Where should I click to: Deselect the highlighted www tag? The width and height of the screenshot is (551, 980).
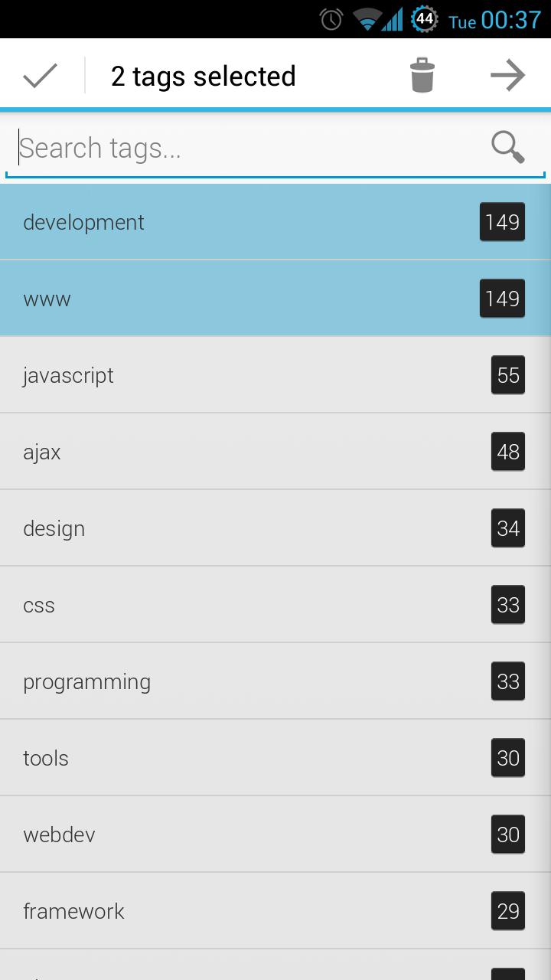pyautogui.click(x=230, y=299)
